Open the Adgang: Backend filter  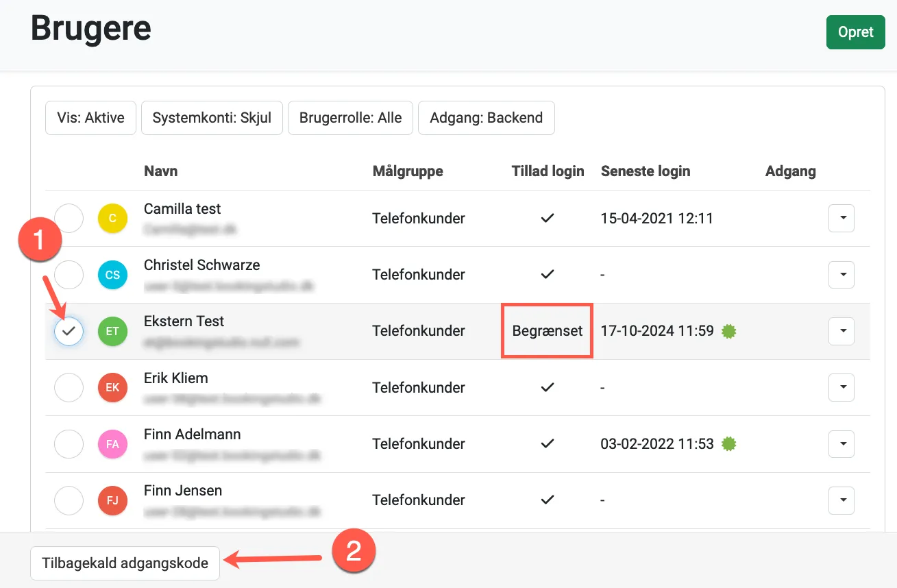pyautogui.click(x=486, y=117)
